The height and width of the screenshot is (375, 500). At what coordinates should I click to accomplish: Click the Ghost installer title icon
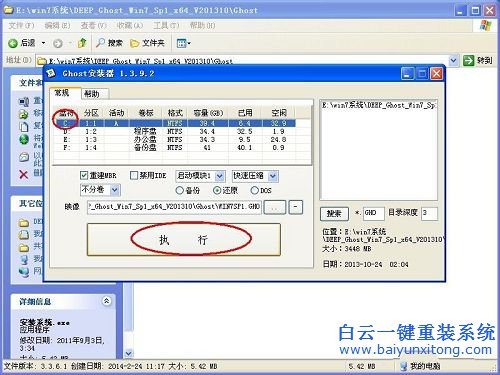[51, 73]
